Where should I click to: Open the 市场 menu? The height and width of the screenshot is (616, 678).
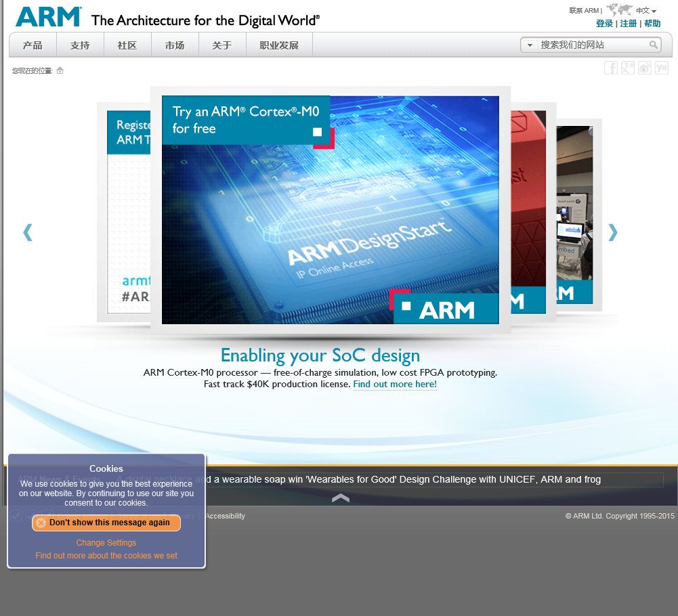(175, 45)
